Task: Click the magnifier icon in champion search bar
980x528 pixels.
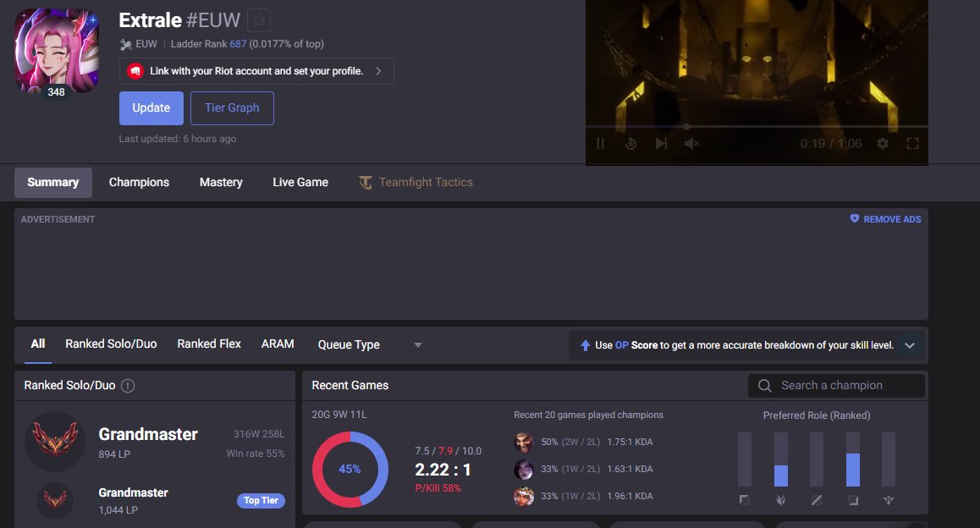Action: (x=764, y=385)
